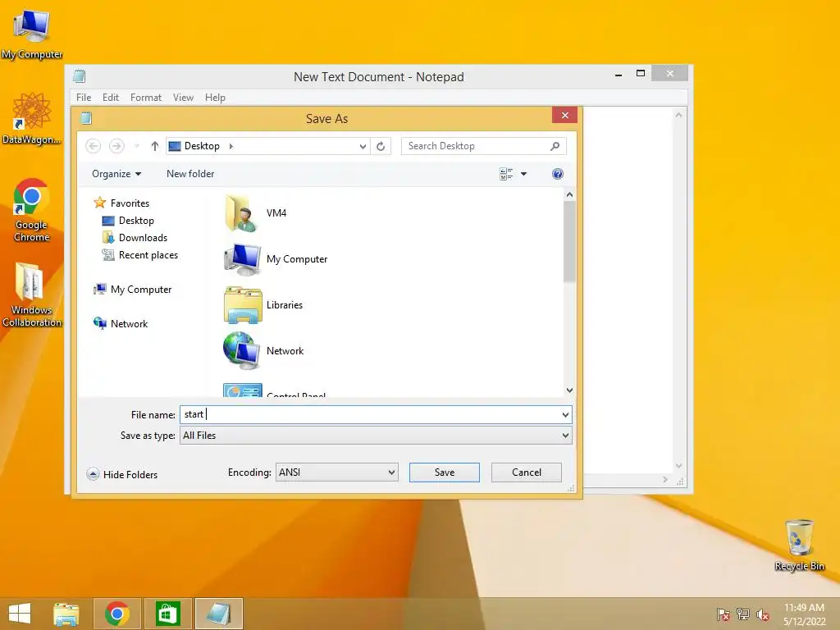Select the VM4 user folder icon

(x=240, y=213)
